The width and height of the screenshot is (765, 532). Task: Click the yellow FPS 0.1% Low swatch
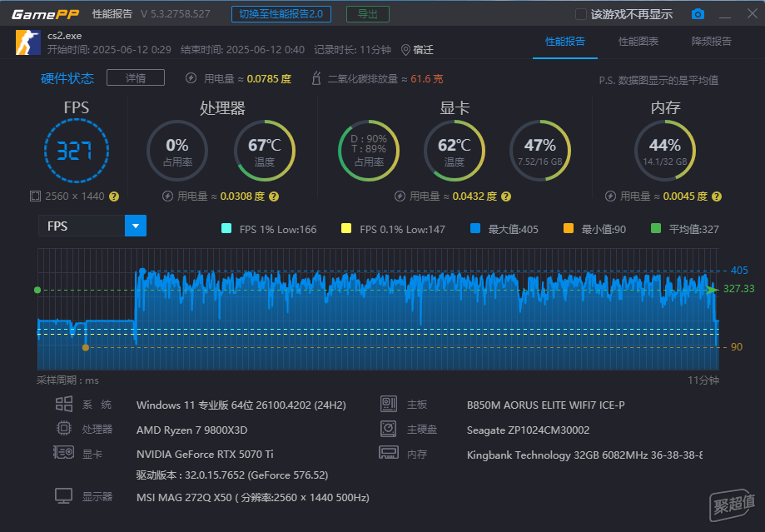346,228
